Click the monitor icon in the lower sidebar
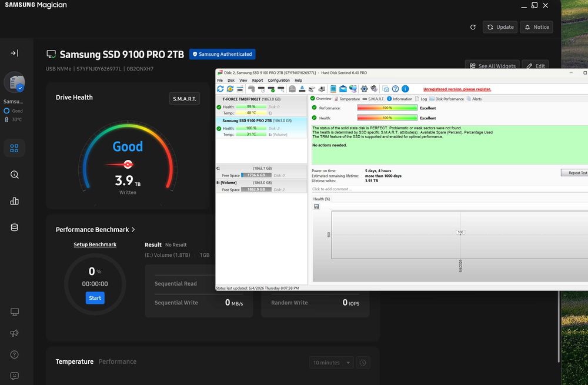588x385 pixels. click(14, 312)
